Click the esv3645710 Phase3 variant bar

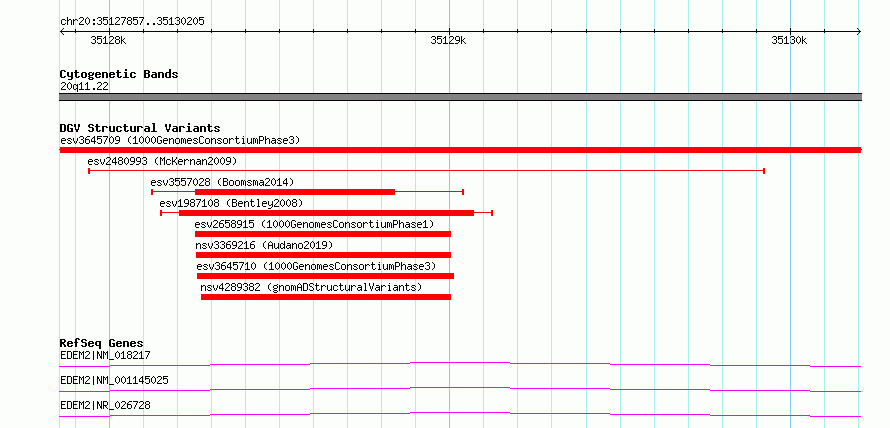(325, 276)
